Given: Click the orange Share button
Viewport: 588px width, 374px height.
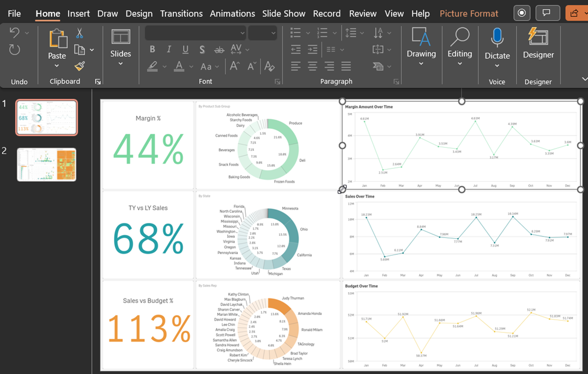Looking at the screenshot, I should coord(576,13).
